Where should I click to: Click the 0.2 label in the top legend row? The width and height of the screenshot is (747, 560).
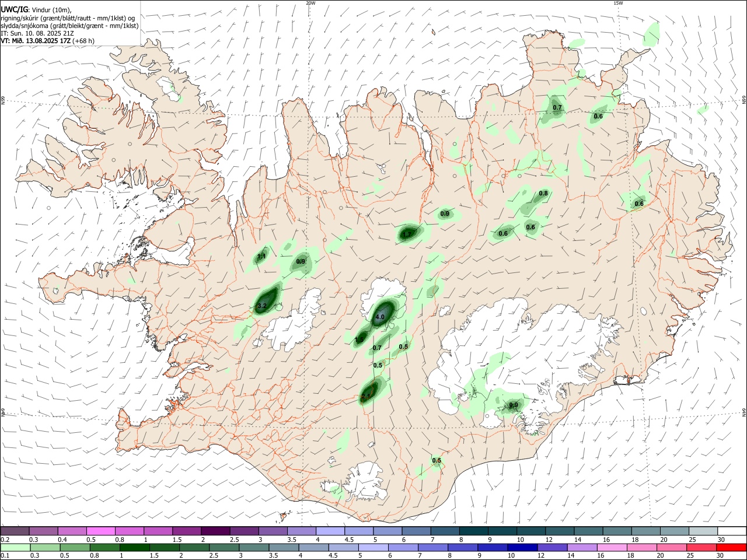point(5,540)
